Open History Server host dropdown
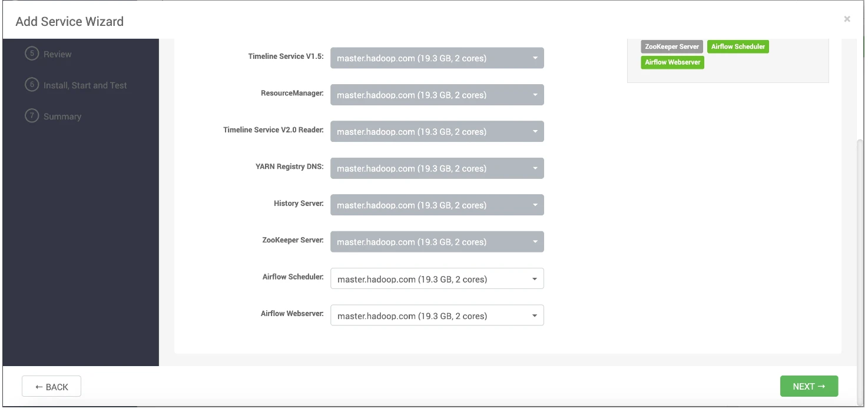 [437, 205]
